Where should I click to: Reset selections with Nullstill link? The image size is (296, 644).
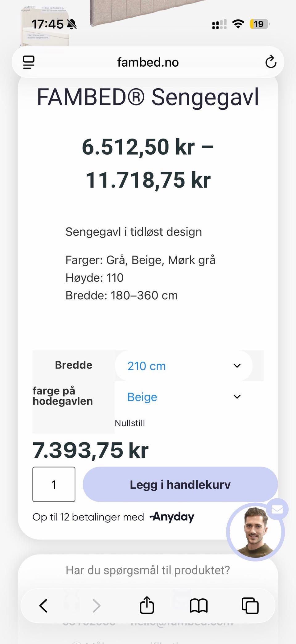(x=130, y=423)
